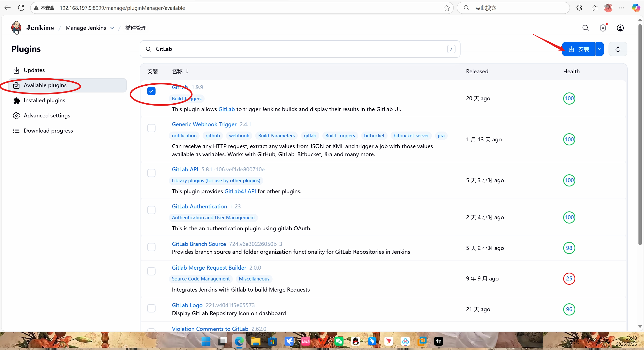This screenshot has height=350, width=644.
Task: Reload page with browser refresh icon
Action: 21,8
